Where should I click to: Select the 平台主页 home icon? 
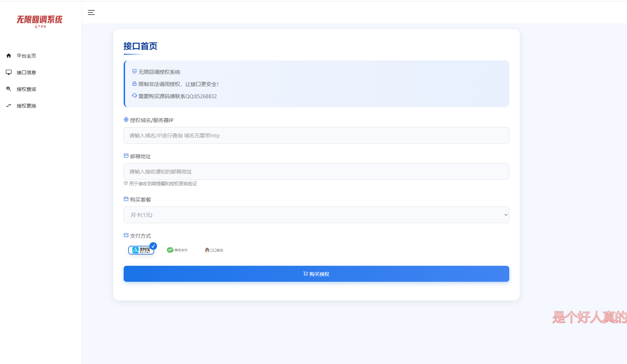point(8,56)
